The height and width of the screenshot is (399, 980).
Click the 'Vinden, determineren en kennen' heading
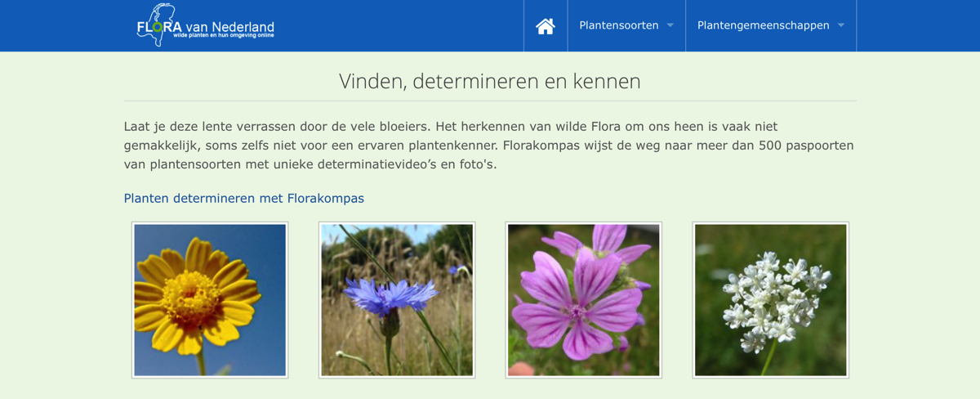click(x=490, y=81)
